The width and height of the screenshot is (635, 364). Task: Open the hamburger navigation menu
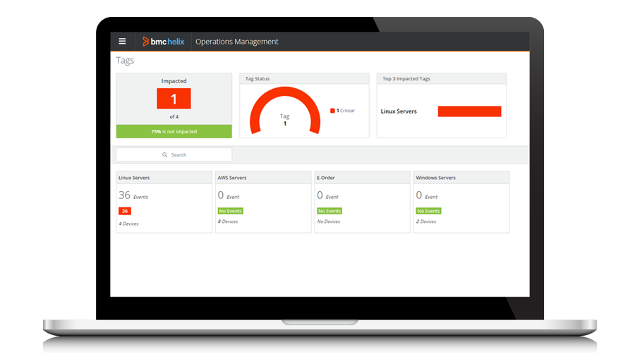[122, 42]
